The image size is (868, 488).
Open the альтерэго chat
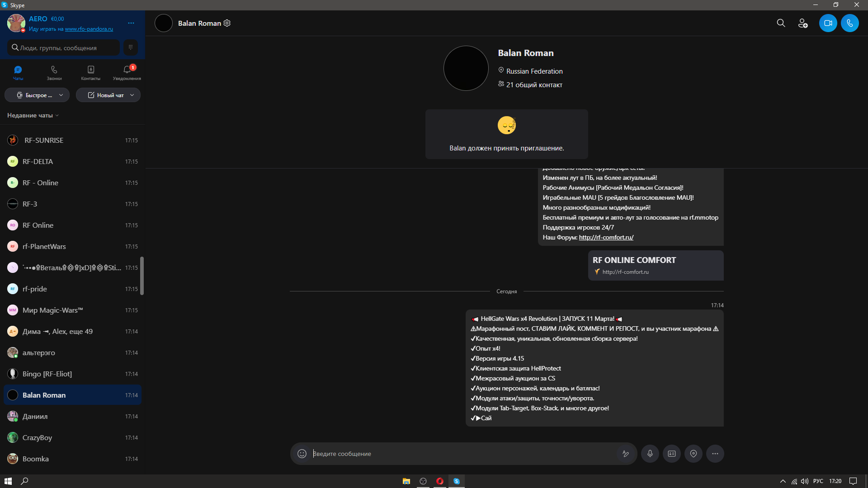[x=72, y=353]
